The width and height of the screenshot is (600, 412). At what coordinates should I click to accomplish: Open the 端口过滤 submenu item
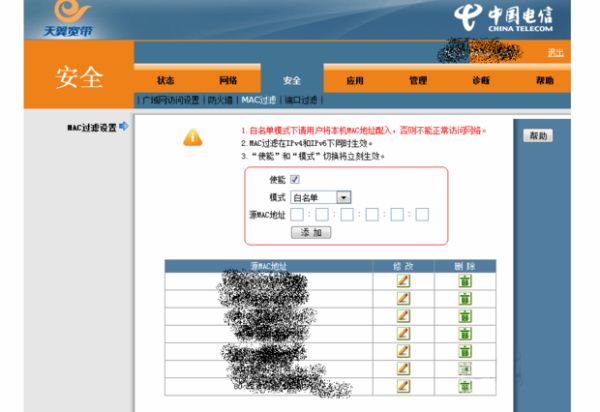[301, 100]
